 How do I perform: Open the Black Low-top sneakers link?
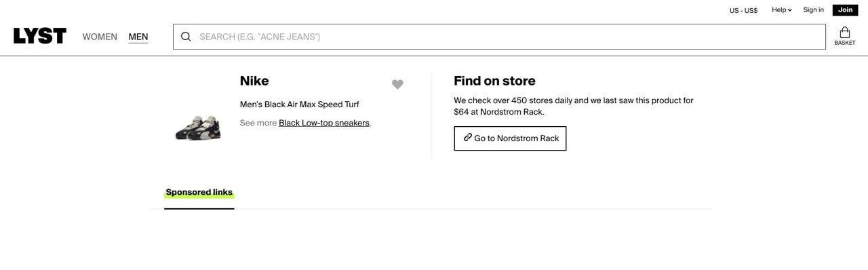pyautogui.click(x=324, y=123)
